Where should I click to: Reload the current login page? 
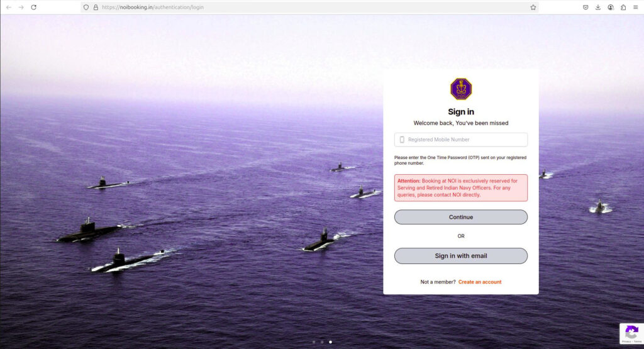pos(33,7)
